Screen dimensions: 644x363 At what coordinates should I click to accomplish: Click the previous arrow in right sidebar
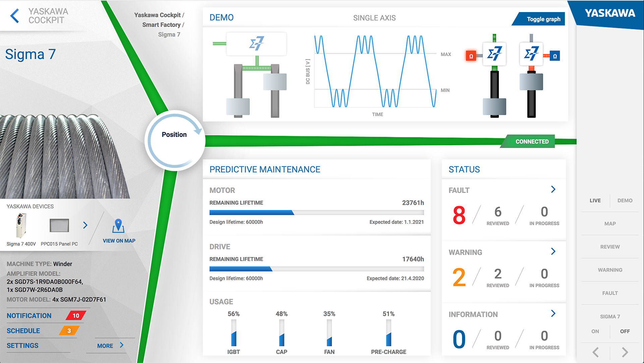point(596,352)
